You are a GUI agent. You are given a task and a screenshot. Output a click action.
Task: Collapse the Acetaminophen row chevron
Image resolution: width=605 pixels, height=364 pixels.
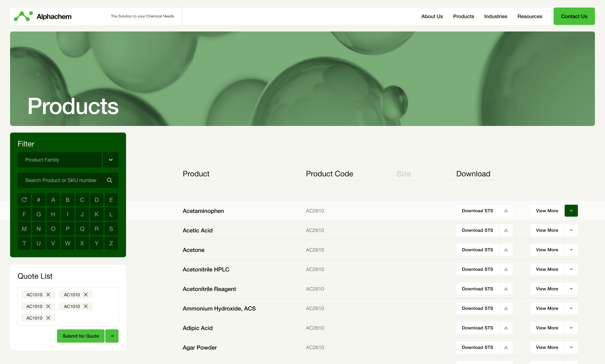click(571, 211)
